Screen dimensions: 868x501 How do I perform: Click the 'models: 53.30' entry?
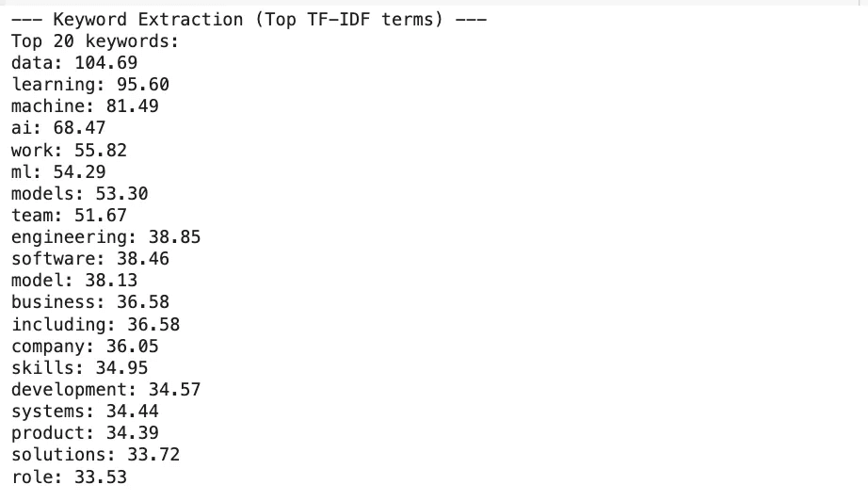coord(79,193)
